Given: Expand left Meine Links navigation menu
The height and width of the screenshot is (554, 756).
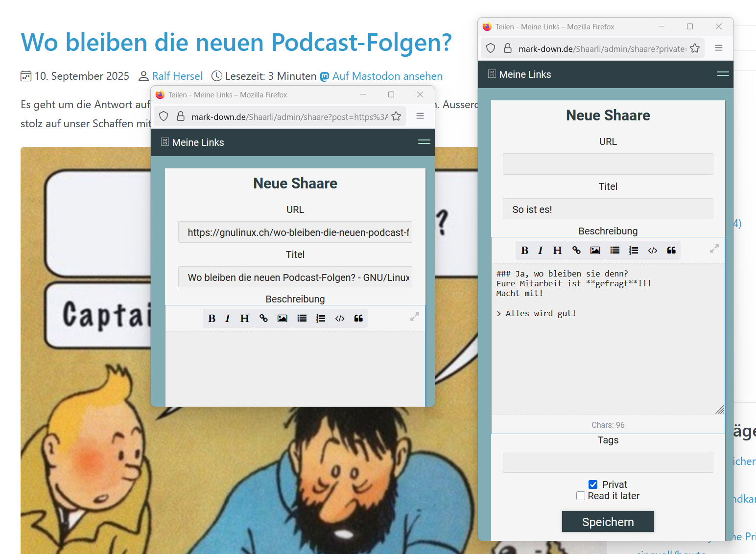Looking at the screenshot, I should coord(424,142).
